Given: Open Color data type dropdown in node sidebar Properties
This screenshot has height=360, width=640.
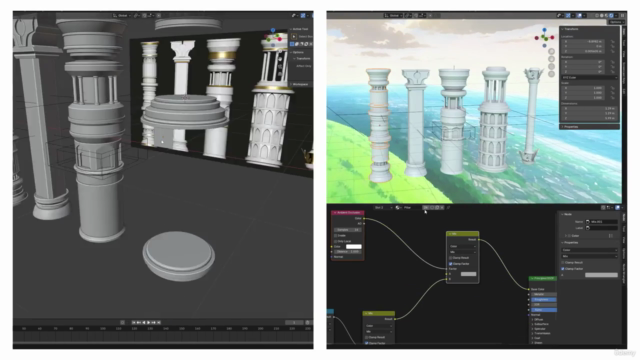Looking at the screenshot, I should tap(589, 250).
